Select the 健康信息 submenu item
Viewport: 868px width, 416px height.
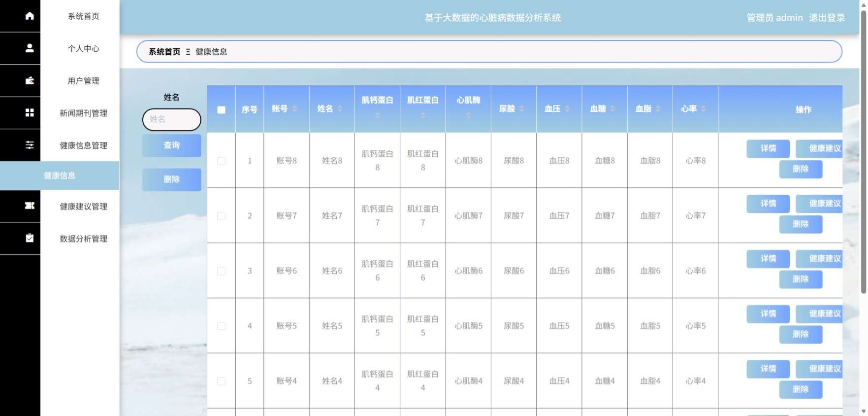[60, 175]
